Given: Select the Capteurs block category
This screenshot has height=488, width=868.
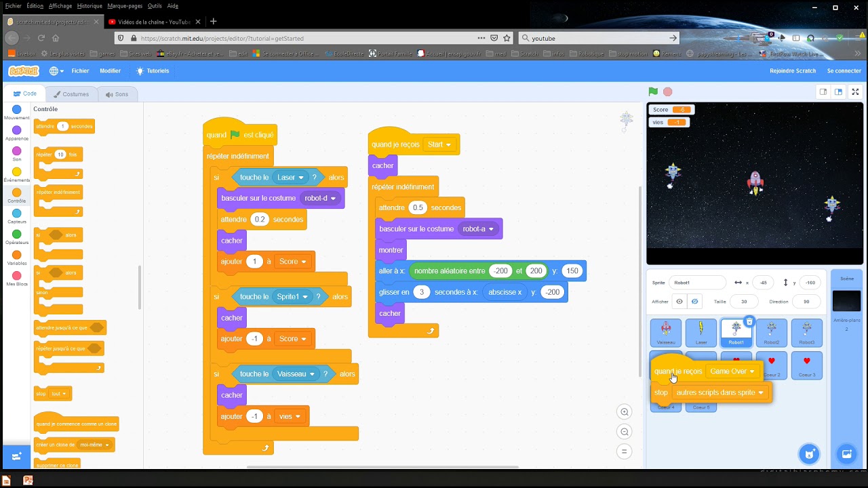Looking at the screenshot, I should (x=17, y=217).
